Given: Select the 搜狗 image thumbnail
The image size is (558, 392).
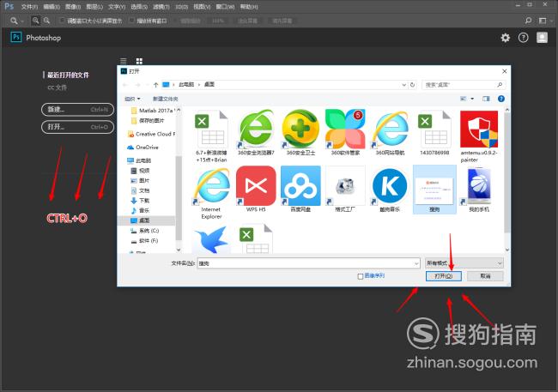Looking at the screenshot, I should (434, 190).
